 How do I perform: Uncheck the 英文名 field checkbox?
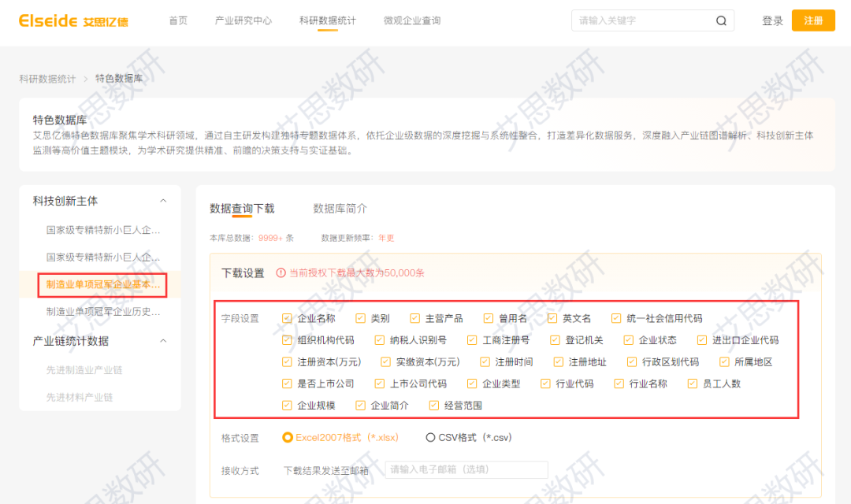(x=552, y=318)
